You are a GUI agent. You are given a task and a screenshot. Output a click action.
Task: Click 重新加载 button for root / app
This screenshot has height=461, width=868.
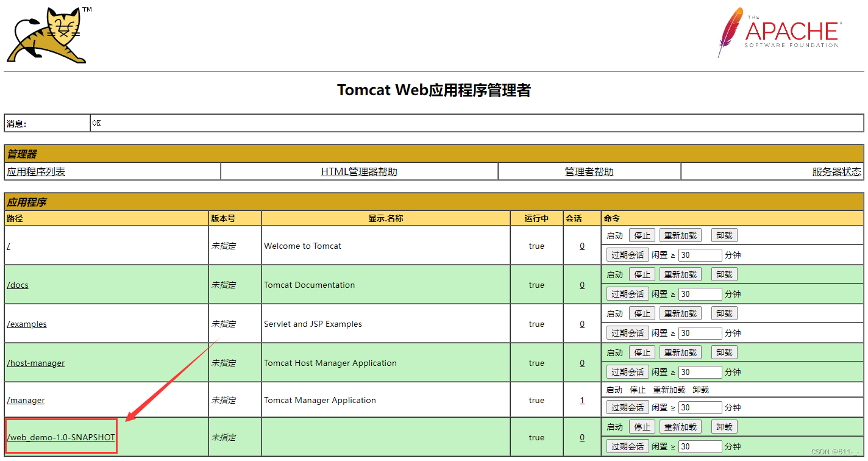(680, 235)
